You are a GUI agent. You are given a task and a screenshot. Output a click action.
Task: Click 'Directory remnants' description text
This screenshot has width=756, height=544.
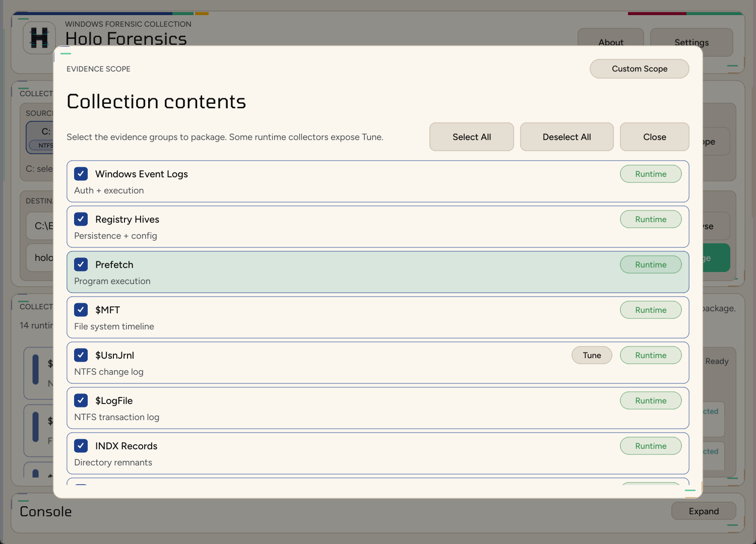(x=113, y=462)
